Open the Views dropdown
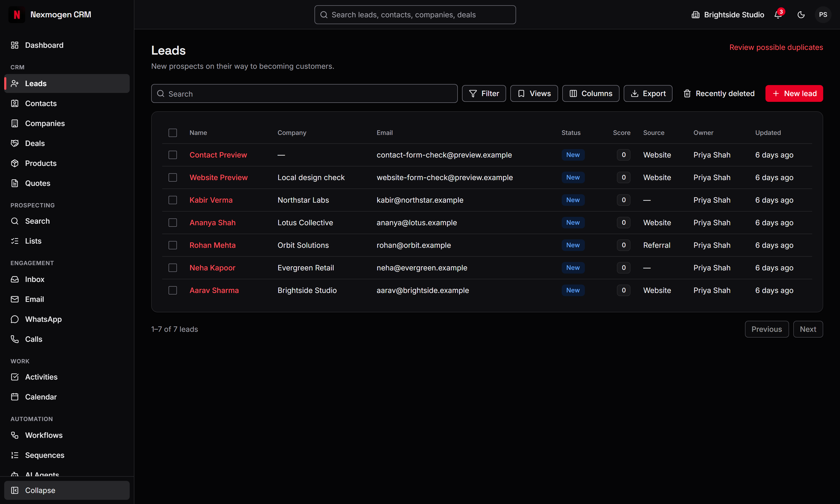Viewport: 840px width, 504px height. pyautogui.click(x=534, y=93)
